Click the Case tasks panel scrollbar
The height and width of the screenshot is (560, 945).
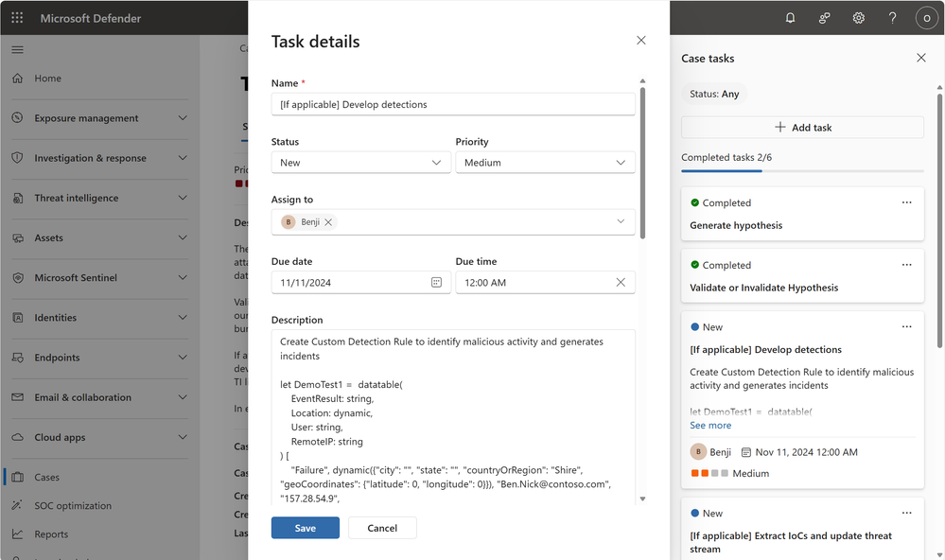939,219
